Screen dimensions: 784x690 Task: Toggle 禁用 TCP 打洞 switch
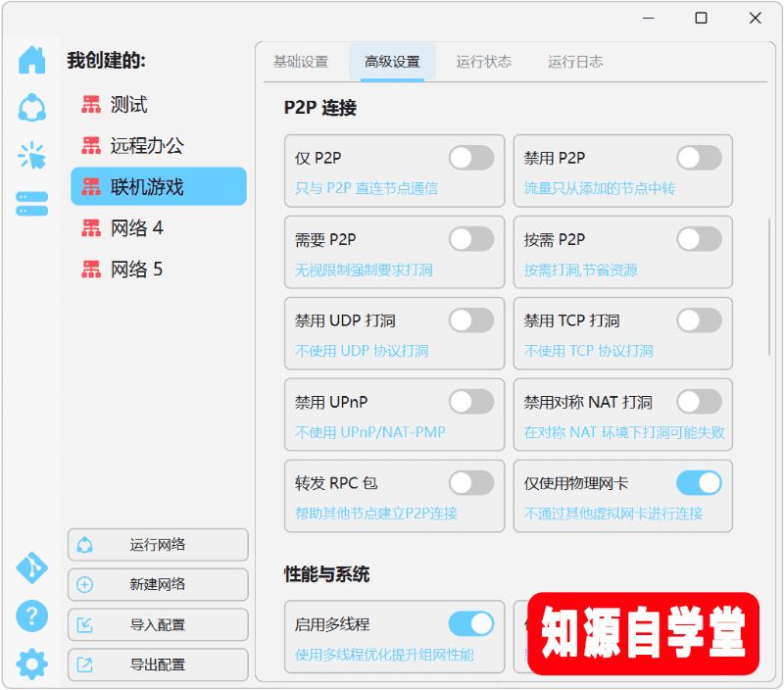point(699,320)
